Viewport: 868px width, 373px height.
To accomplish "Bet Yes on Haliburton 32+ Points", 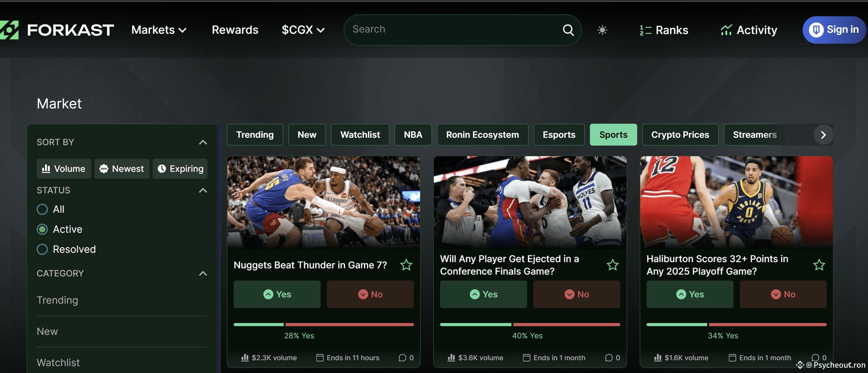I will point(690,294).
